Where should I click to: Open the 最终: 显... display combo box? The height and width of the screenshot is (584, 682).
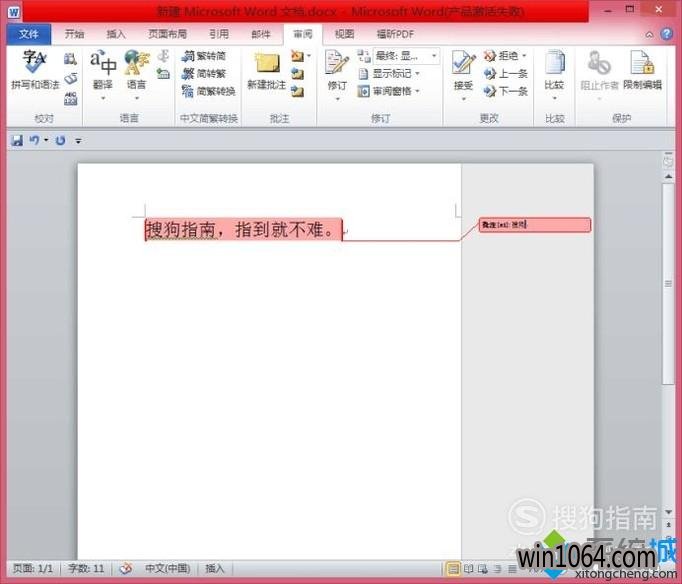(406, 56)
